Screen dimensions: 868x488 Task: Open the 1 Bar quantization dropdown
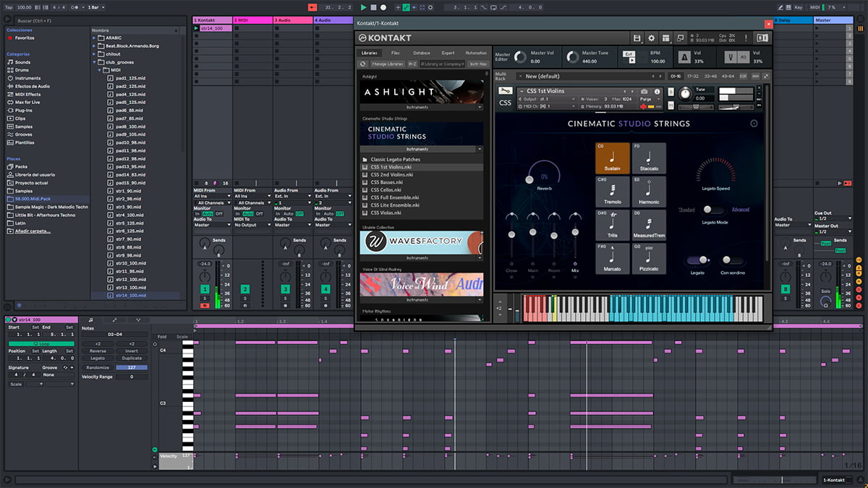[x=95, y=7]
